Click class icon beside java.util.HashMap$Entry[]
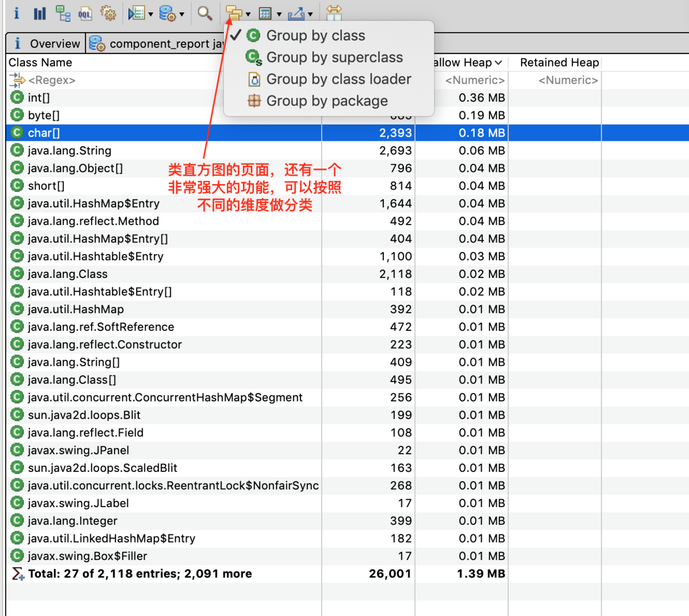 pos(17,239)
